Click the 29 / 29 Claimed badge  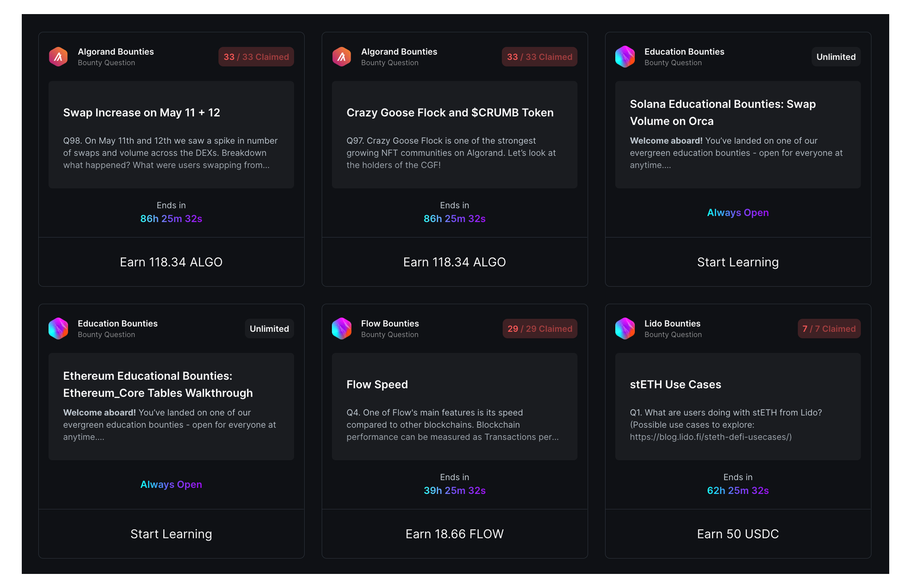[539, 329]
